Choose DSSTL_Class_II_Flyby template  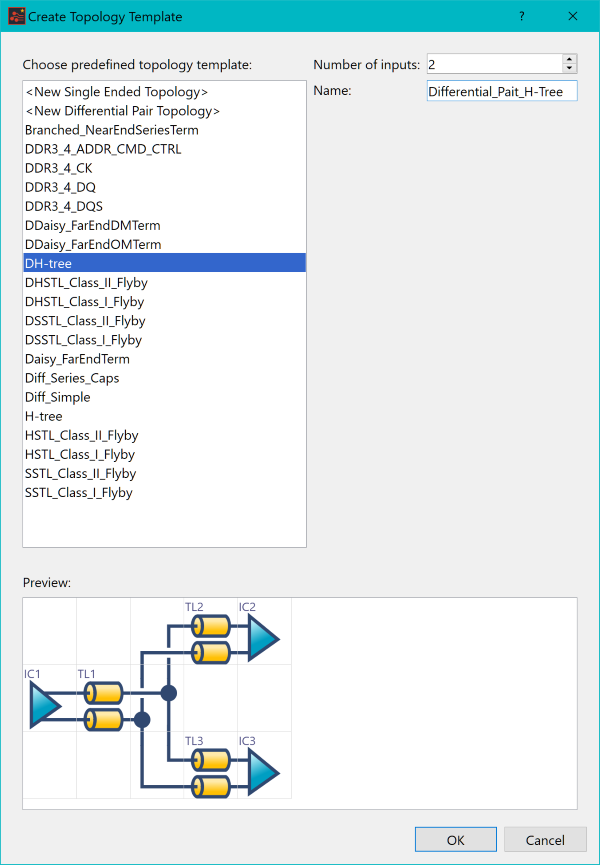pyautogui.click(x=164, y=321)
